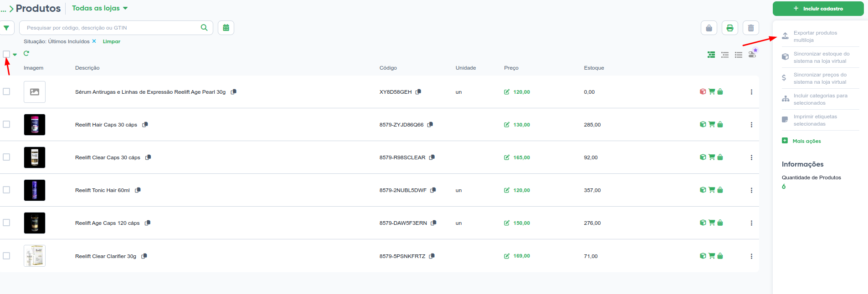This screenshot has width=868, height=294.
Task: Refresh the product list
Action: click(26, 53)
